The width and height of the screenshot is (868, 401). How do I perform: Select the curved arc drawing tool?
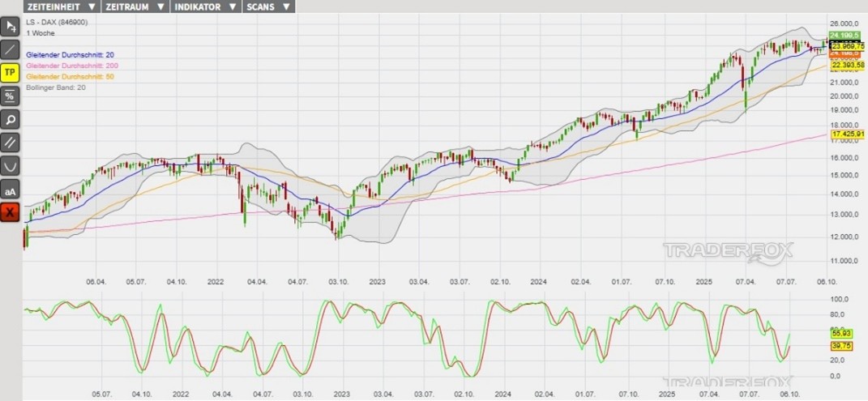10,167
